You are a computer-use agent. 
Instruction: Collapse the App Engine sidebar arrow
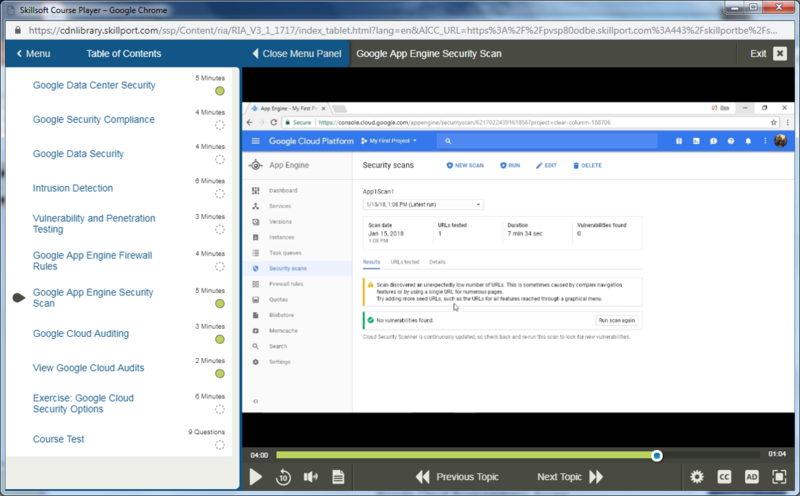[256, 401]
